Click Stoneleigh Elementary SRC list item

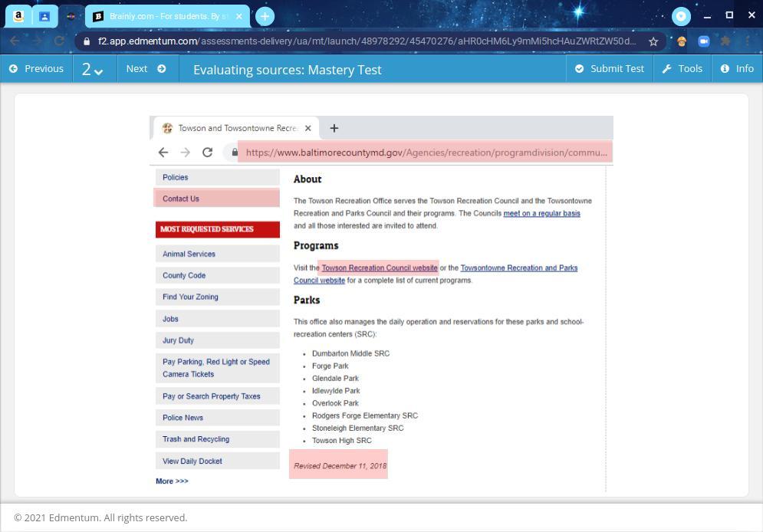coord(357,428)
